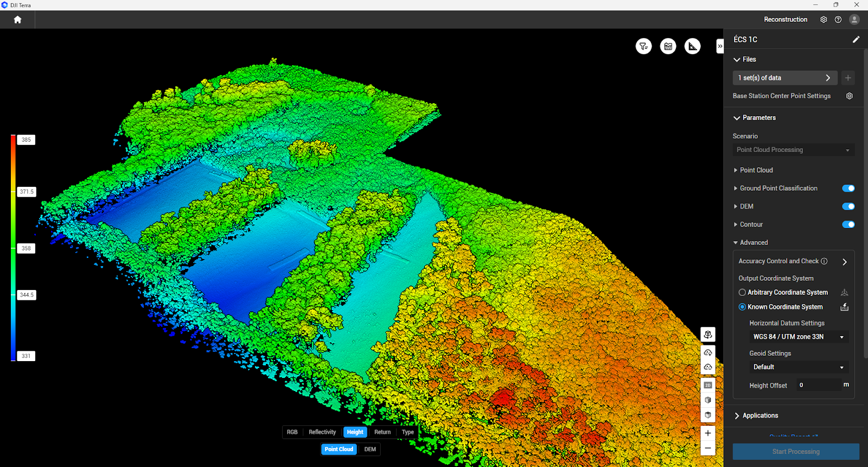Turn off the DEM toggle
Screen dimensions: 868x467
point(848,206)
